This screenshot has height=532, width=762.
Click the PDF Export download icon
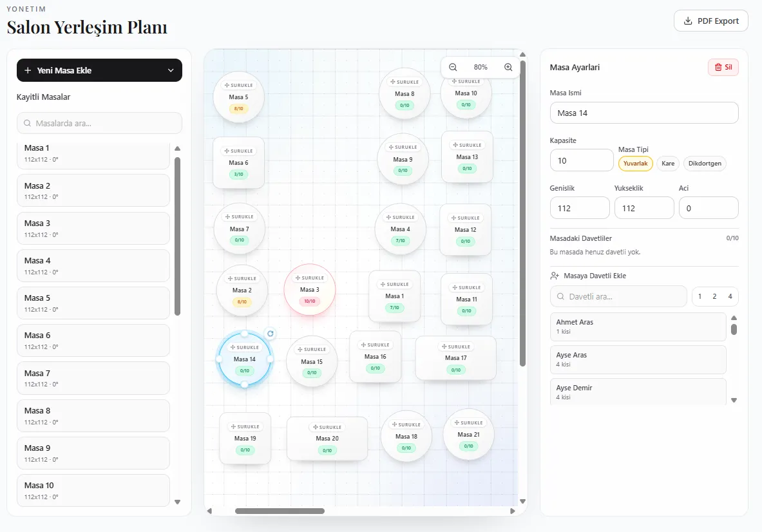pyautogui.click(x=688, y=21)
